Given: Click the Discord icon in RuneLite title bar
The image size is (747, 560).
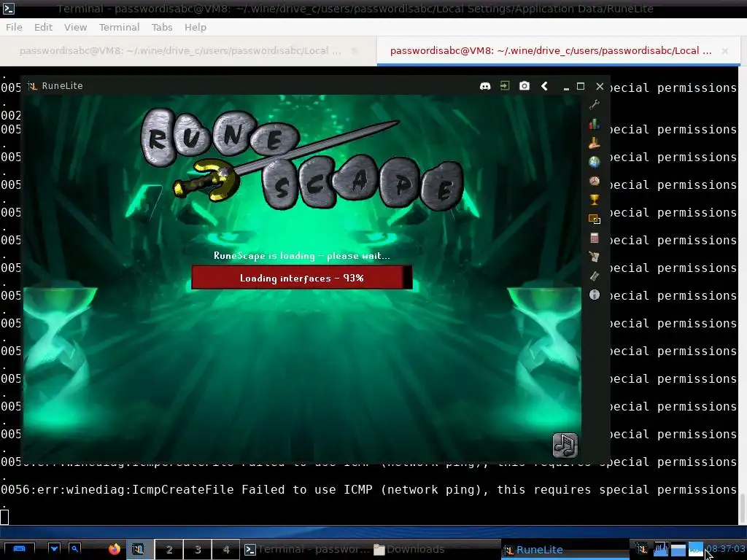Looking at the screenshot, I should point(485,86).
